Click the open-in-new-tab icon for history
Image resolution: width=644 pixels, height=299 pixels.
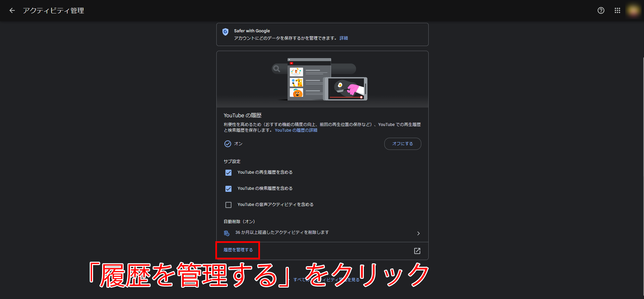(417, 251)
